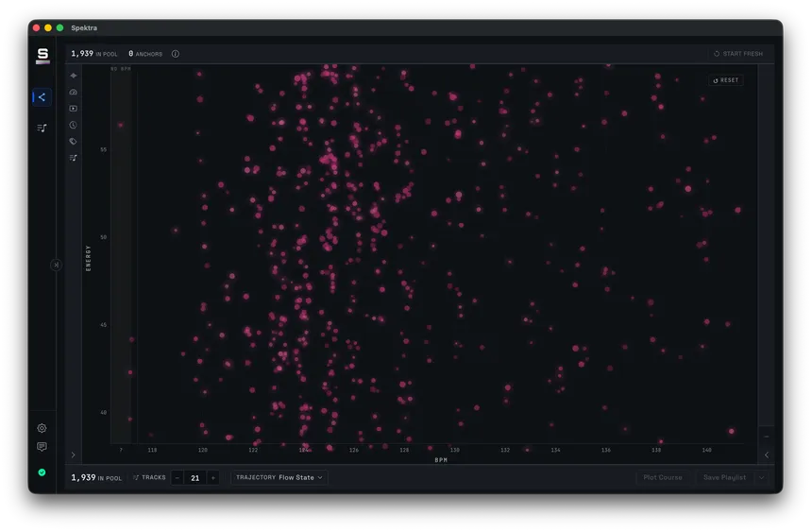Click the ENERGY axis label
The image size is (812, 532).
tap(88, 258)
